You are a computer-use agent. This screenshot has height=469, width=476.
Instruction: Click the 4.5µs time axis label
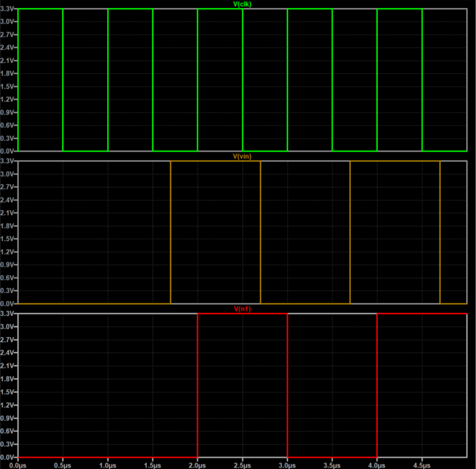(422, 463)
